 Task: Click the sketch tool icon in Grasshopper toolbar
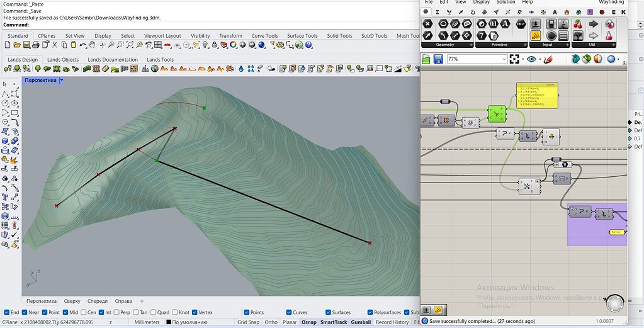547,59
